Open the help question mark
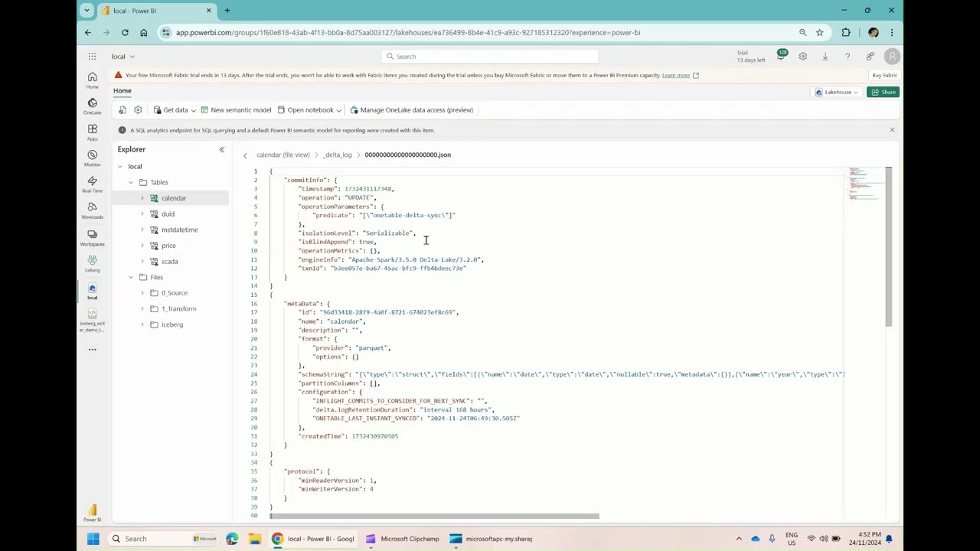The width and height of the screenshot is (980, 551). coord(848,57)
